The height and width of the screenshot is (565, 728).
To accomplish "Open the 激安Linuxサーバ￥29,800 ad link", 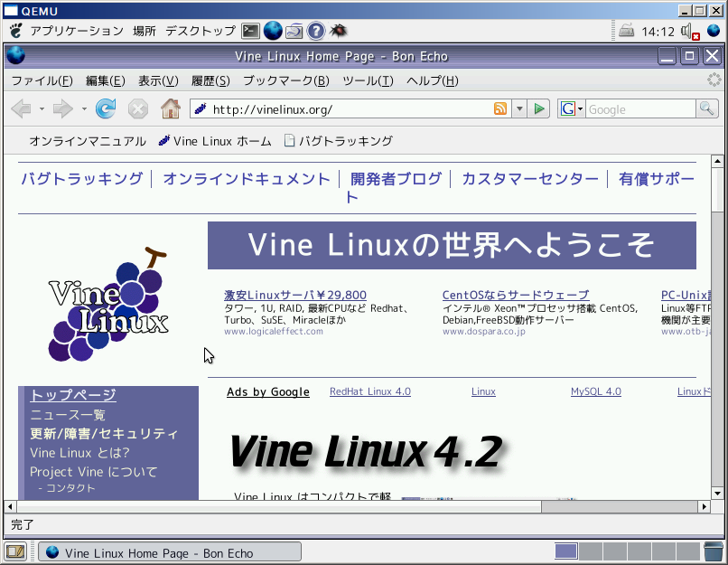I will 295,295.
